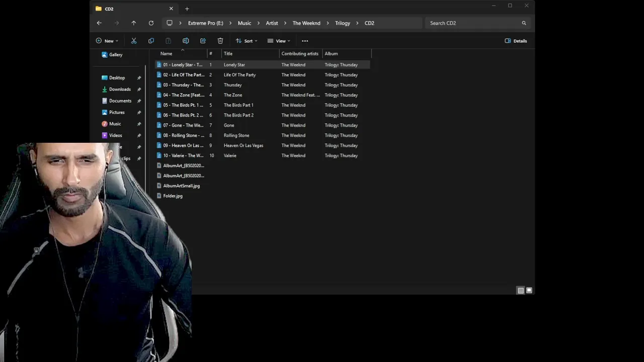The height and width of the screenshot is (362, 644).
Task: Open Documents in the sidebar
Action: 116,101
